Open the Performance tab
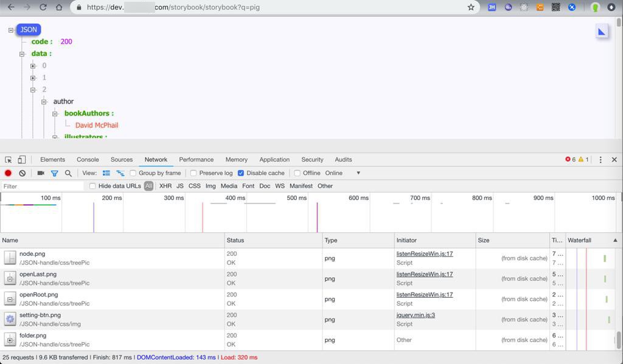The width and height of the screenshot is (623, 364). 197,160
